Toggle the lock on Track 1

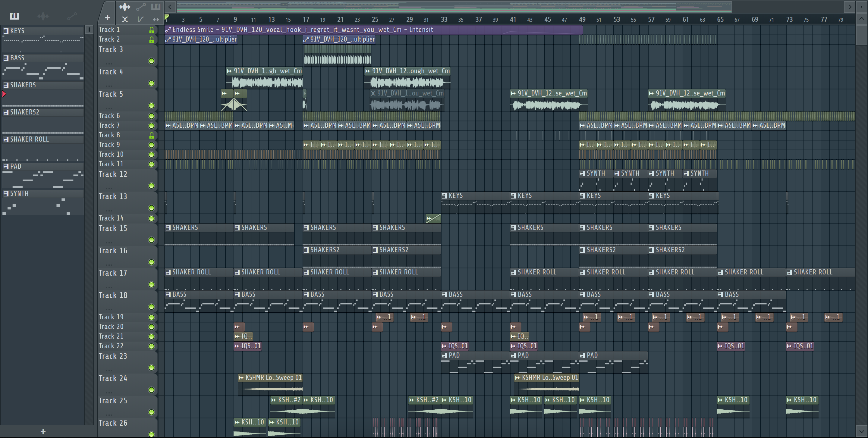point(152,30)
